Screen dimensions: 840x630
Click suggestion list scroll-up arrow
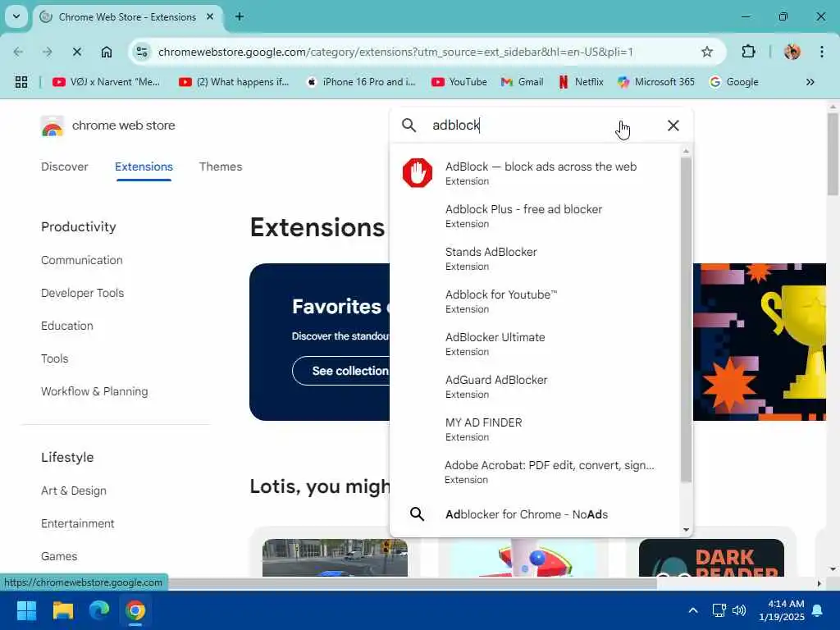[687, 152]
